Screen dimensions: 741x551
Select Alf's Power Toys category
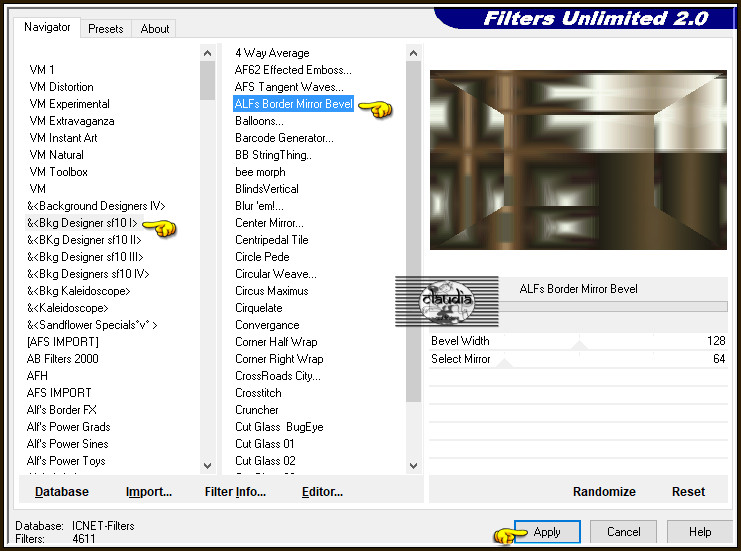[66, 461]
